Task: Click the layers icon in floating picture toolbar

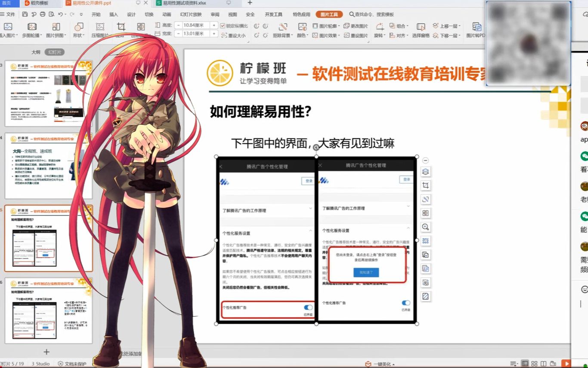Action: click(425, 172)
